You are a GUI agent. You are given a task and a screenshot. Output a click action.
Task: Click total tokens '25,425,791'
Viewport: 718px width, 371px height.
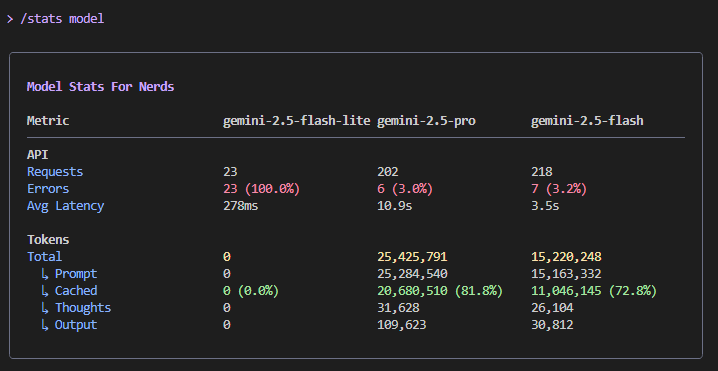412,256
